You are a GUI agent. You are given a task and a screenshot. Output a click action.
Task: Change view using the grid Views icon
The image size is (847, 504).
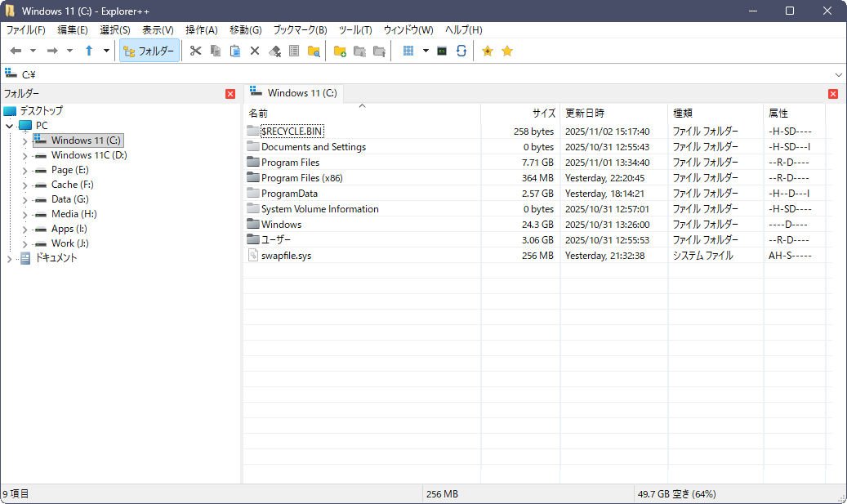(x=408, y=51)
